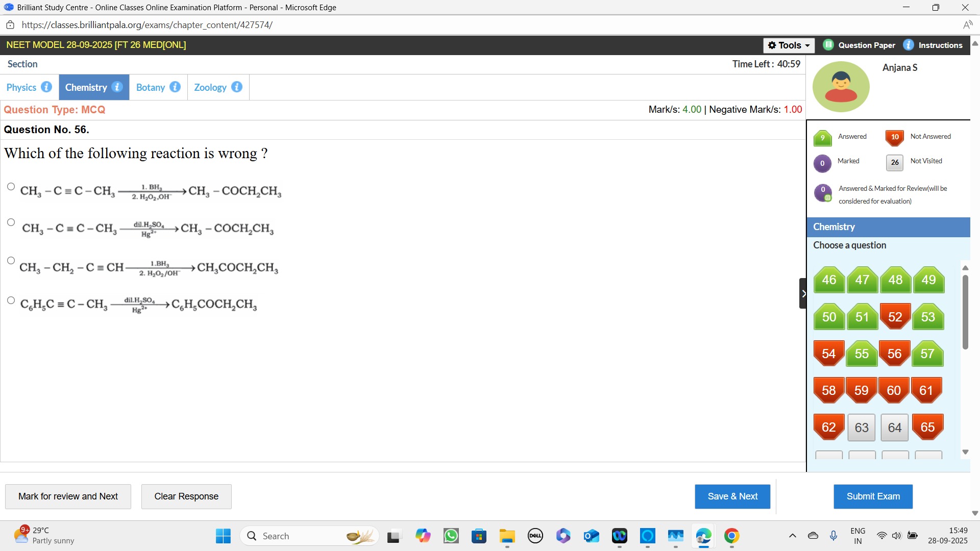Screen dimensions: 980x551
Task: Open WhatsApp from the taskbar
Action: (x=451, y=536)
